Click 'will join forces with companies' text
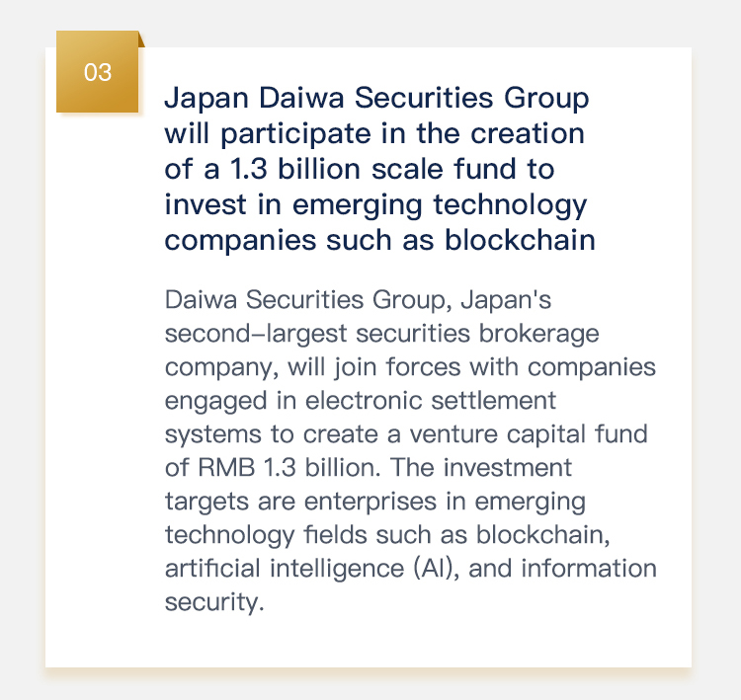 pyautogui.click(x=471, y=367)
